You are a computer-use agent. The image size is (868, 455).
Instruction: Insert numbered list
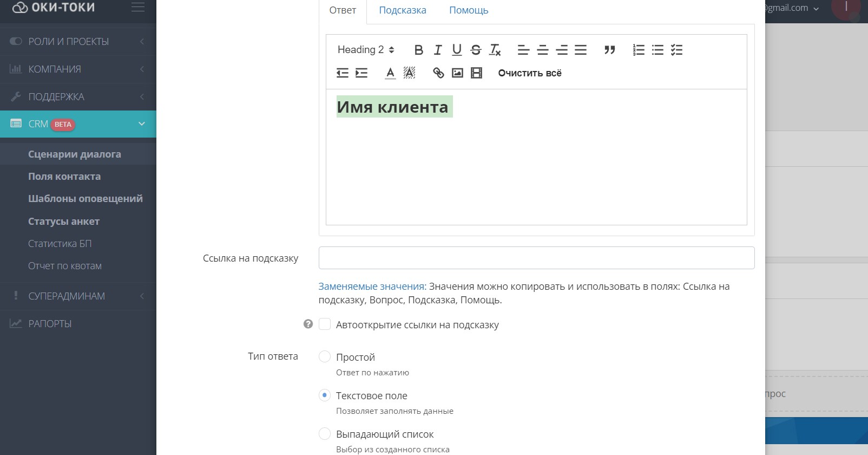click(x=639, y=50)
